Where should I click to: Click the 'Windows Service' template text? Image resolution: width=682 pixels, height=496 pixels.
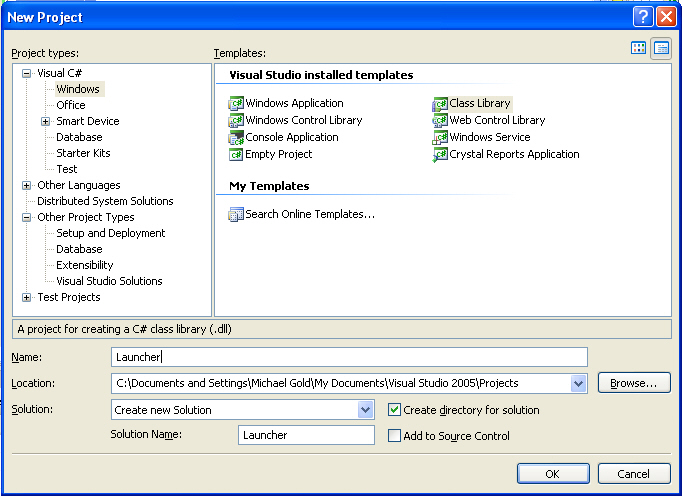coord(490,137)
